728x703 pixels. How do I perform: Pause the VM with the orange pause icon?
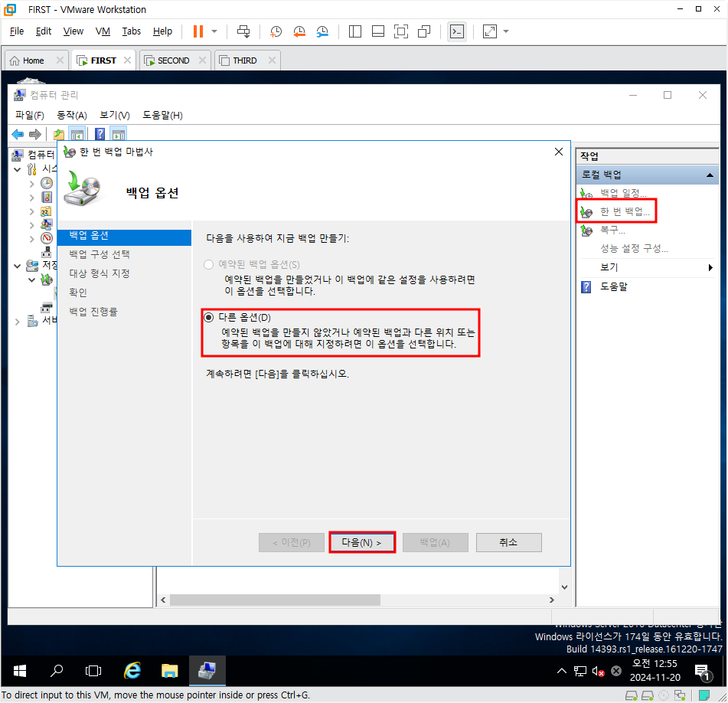(198, 31)
